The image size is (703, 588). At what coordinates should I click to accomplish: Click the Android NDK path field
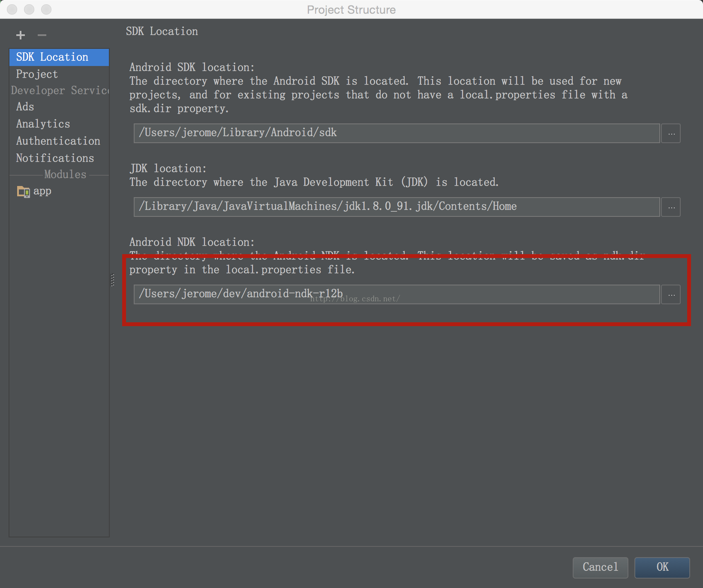coord(396,294)
